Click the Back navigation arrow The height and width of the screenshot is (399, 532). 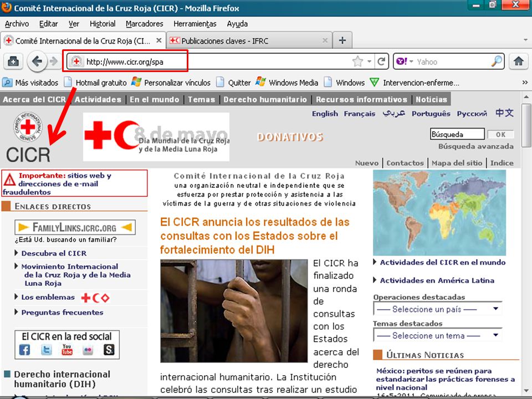coord(37,62)
